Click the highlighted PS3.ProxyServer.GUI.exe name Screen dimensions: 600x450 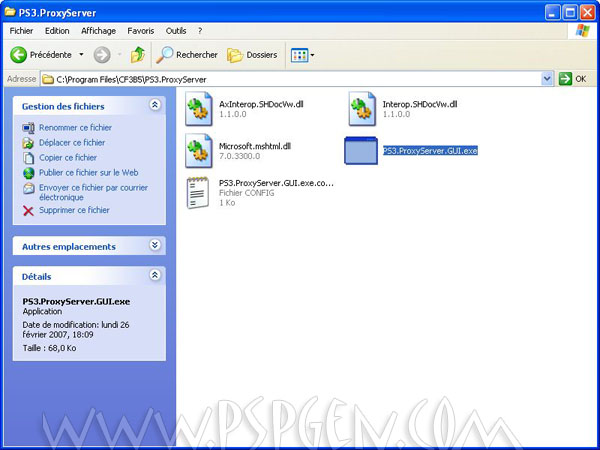pos(430,151)
